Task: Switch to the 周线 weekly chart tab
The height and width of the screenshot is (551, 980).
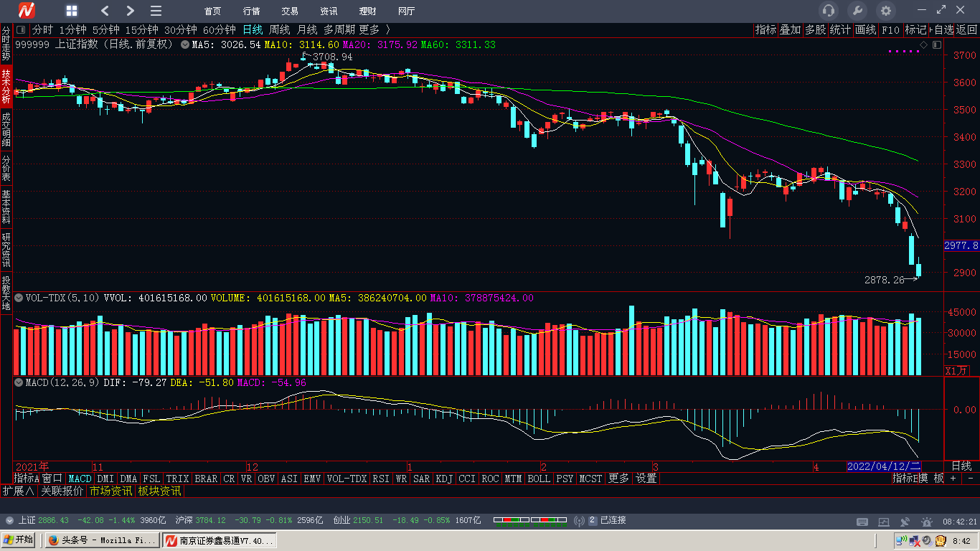Action: click(279, 29)
